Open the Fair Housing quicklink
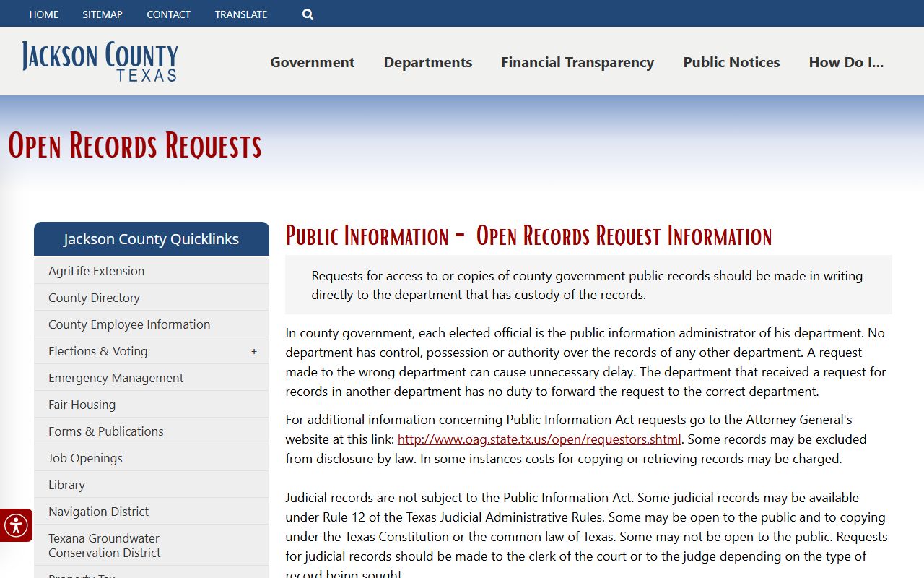Image resolution: width=924 pixels, height=578 pixels. (x=152, y=405)
